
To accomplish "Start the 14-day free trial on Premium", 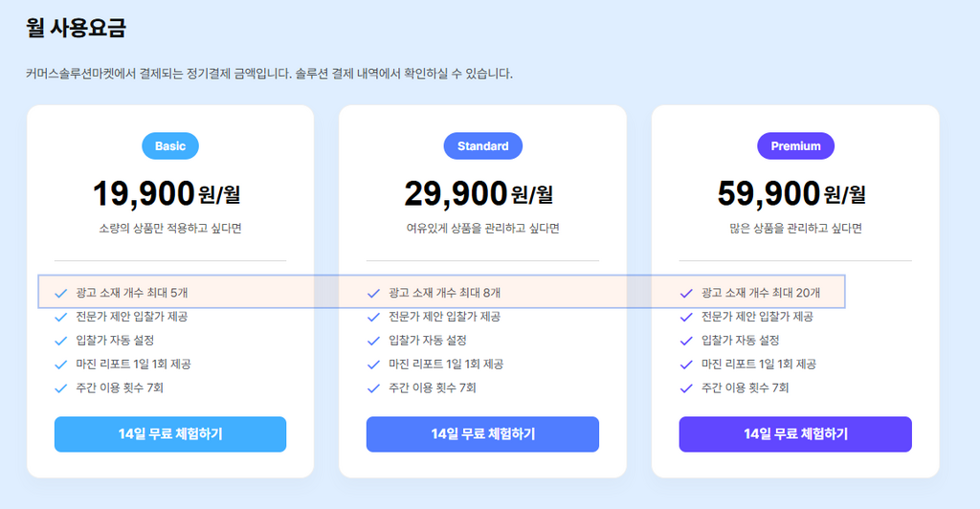I will point(795,434).
